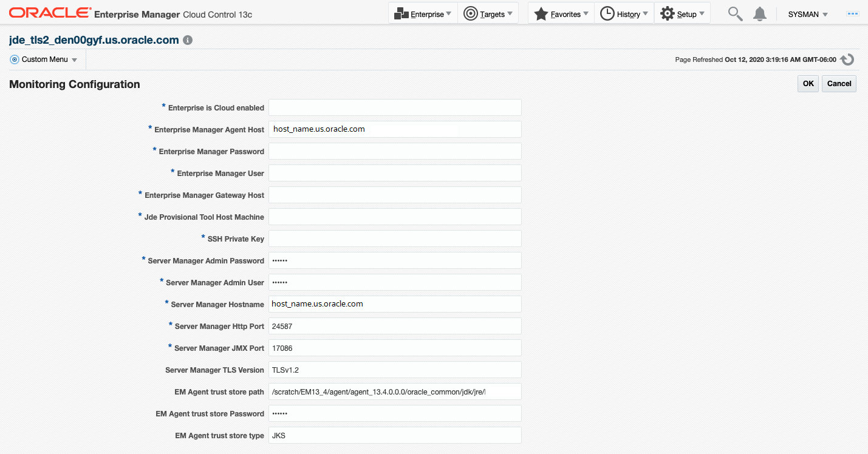Open the Setup menu
Viewport: 868px width, 454px height.
(x=682, y=13)
